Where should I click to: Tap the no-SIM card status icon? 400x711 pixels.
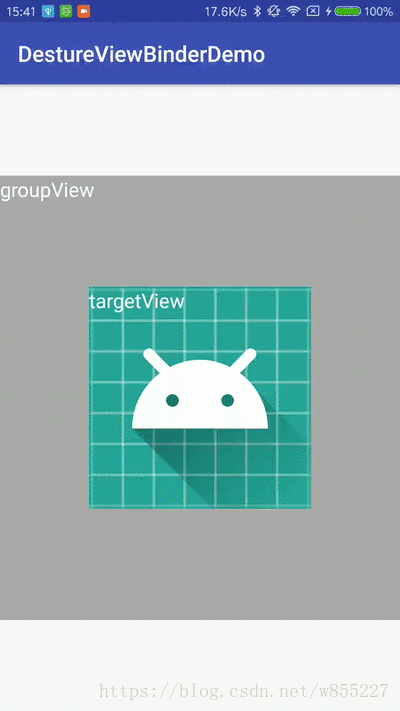[313, 11]
